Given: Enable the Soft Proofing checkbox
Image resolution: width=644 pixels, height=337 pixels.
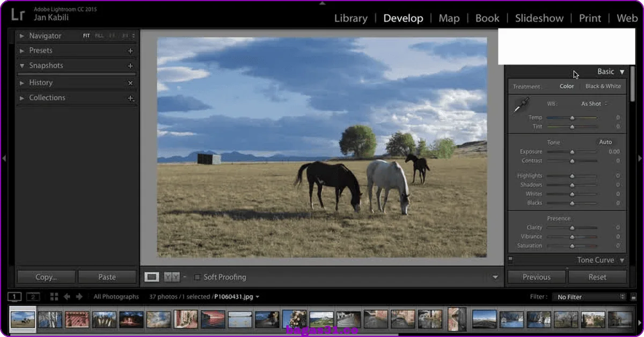Looking at the screenshot, I should click(x=197, y=277).
